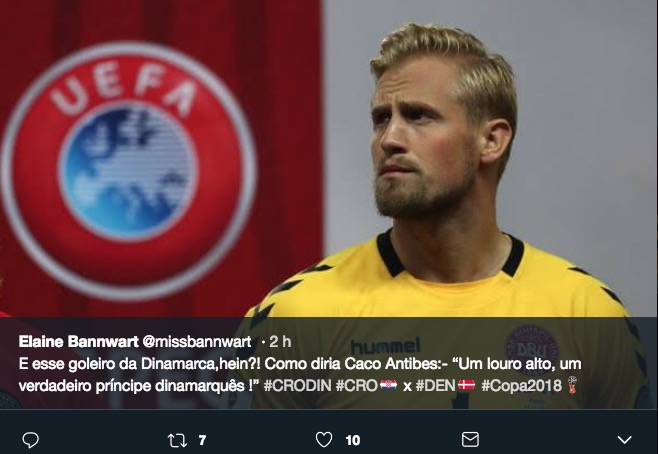Image resolution: width=658 pixels, height=454 pixels.
Task: Open the @missbannwart handle
Action: click(x=197, y=342)
